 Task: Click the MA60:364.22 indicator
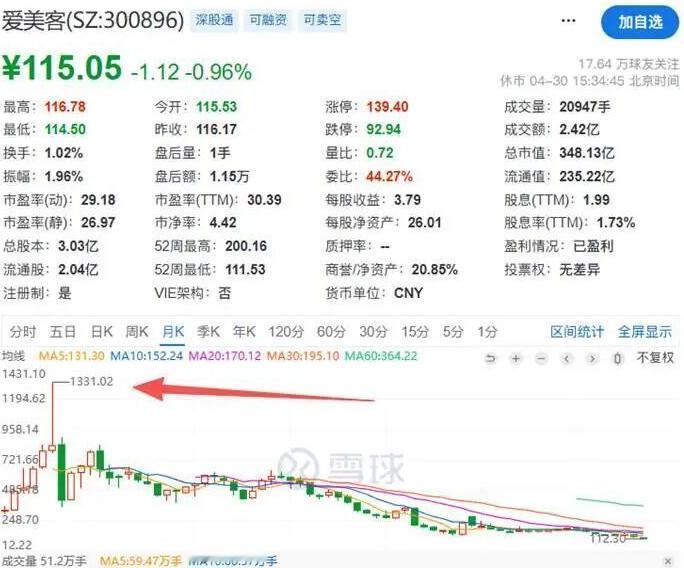coord(381,356)
